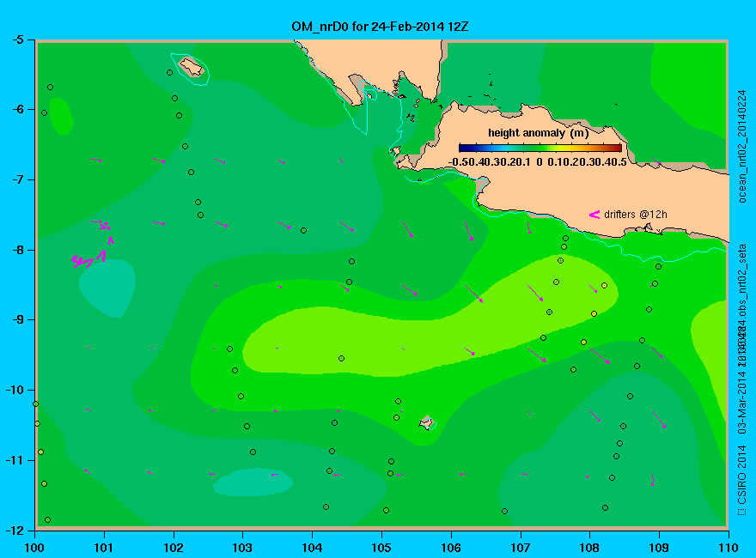Image resolution: width=756 pixels, height=558 pixels.
Task: Select the -11 latitude axis label
Action: pos(14,460)
